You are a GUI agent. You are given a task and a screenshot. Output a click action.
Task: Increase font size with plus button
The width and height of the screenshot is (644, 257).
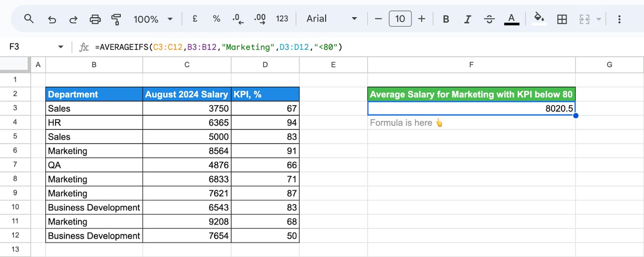(421, 19)
